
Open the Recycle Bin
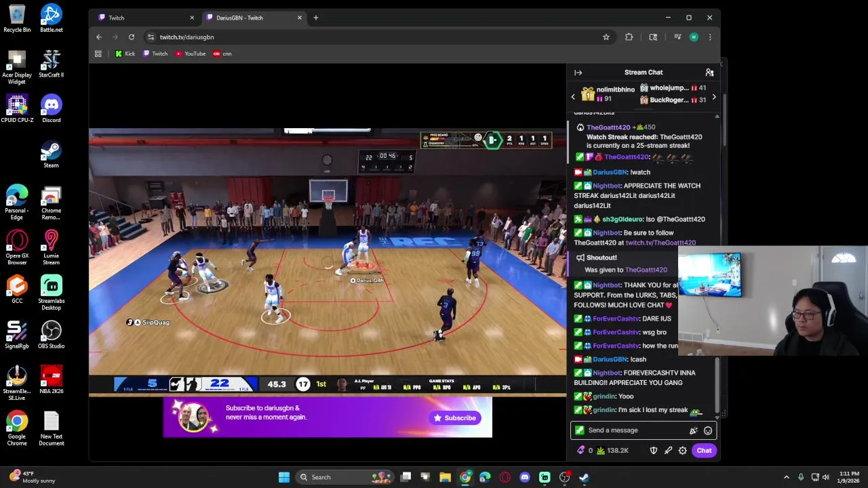tap(17, 19)
